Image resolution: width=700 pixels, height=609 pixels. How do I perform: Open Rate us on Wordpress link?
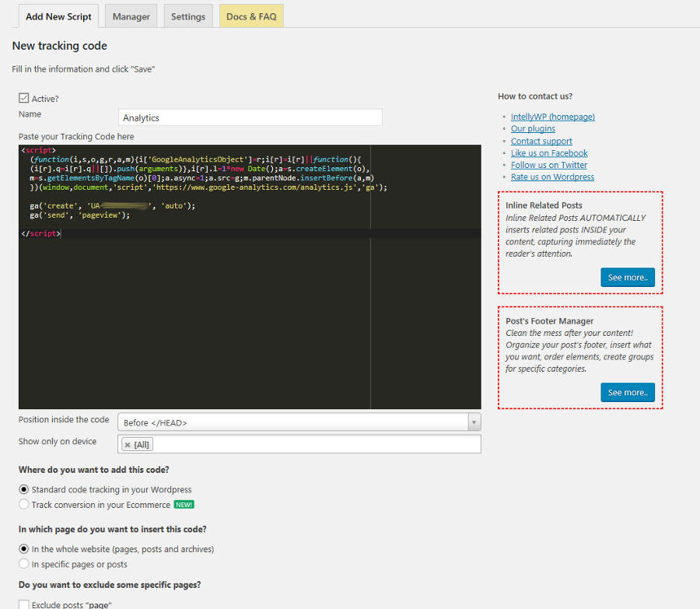click(x=553, y=177)
